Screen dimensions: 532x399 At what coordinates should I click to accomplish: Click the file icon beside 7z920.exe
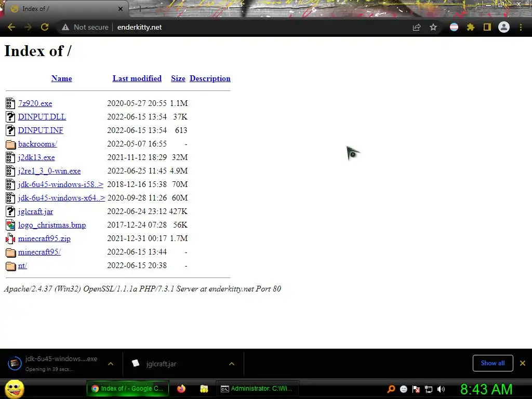[10, 103]
